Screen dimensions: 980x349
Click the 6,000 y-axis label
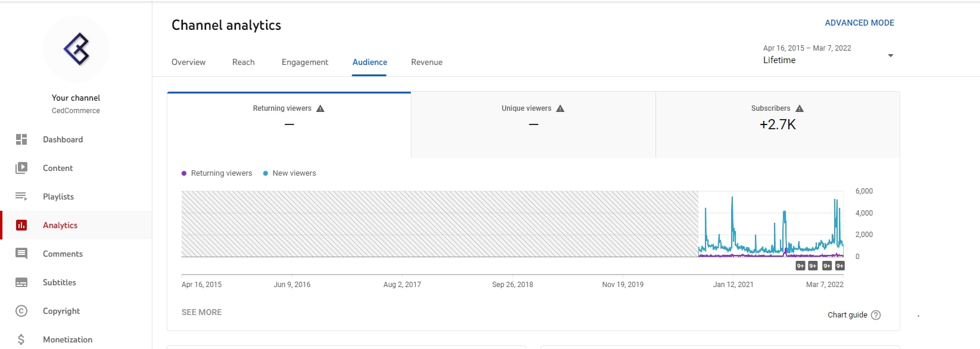[x=864, y=191]
